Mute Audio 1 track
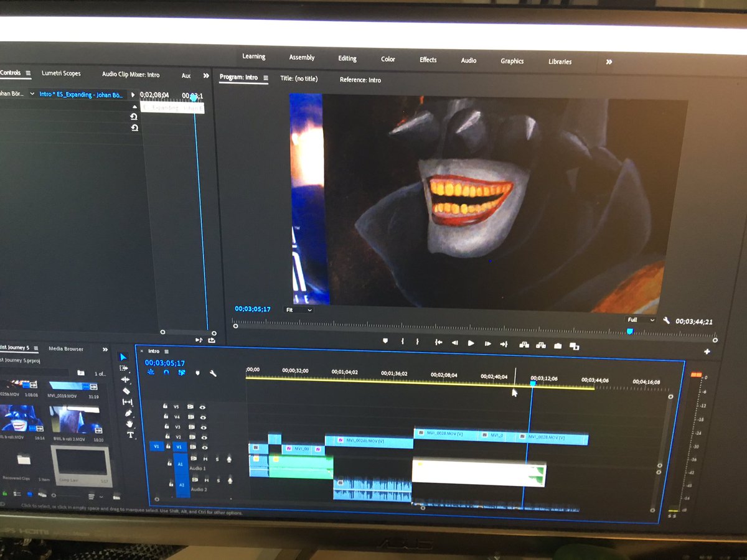The height and width of the screenshot is (560, 747). [x=205, y=459]
